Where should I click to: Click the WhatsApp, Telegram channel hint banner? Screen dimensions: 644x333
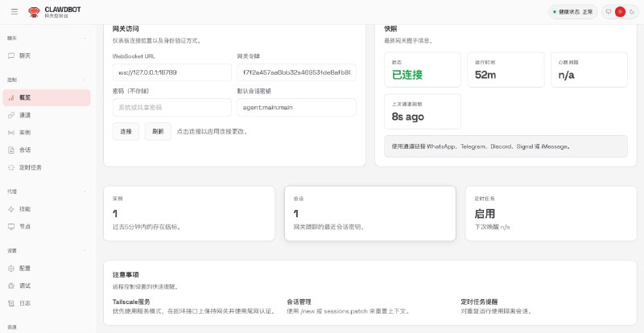click(x=506, y=146)
